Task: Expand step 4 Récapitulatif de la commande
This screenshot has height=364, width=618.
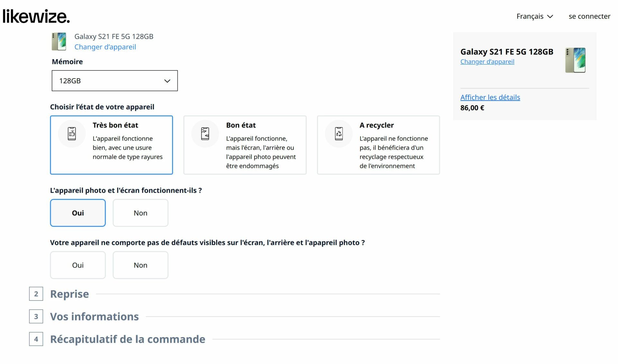Action: [127, 339]
